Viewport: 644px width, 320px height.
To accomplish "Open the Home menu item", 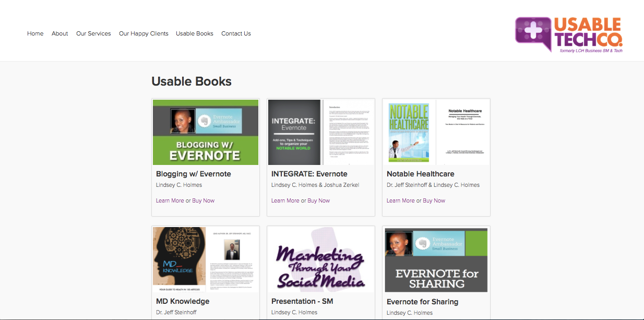I will tap(35, 33).
